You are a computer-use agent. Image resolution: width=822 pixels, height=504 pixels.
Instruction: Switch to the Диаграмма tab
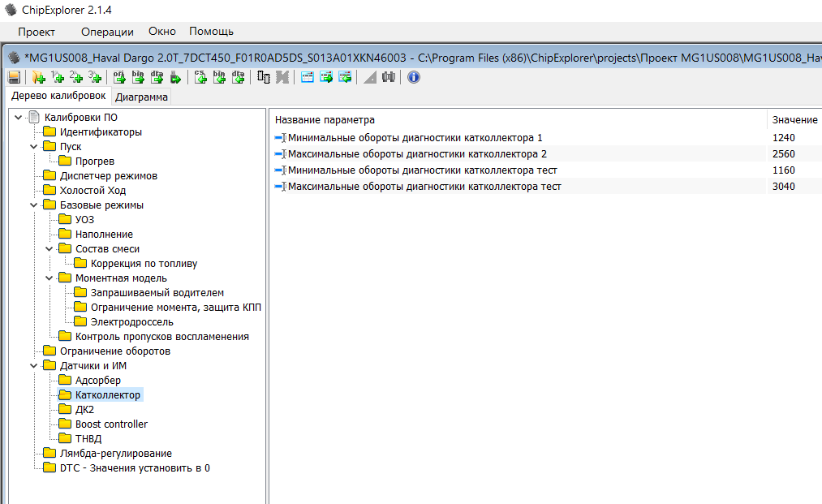point(141,97)
